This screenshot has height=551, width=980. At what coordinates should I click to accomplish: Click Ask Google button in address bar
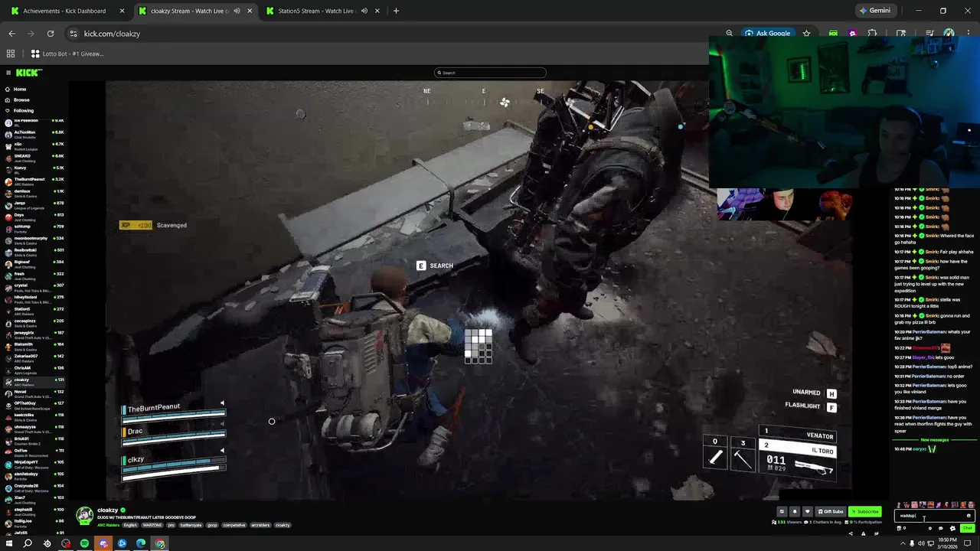768,34
